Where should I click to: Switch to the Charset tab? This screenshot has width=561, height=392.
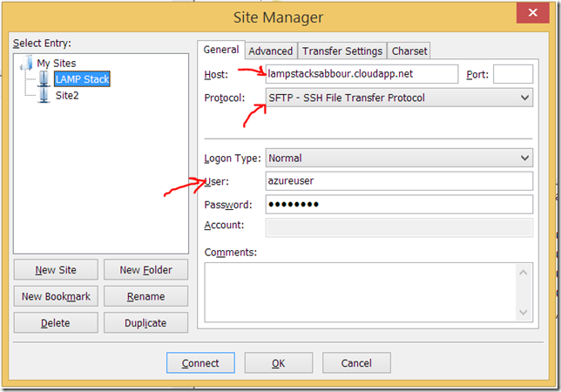coord(409,51)
